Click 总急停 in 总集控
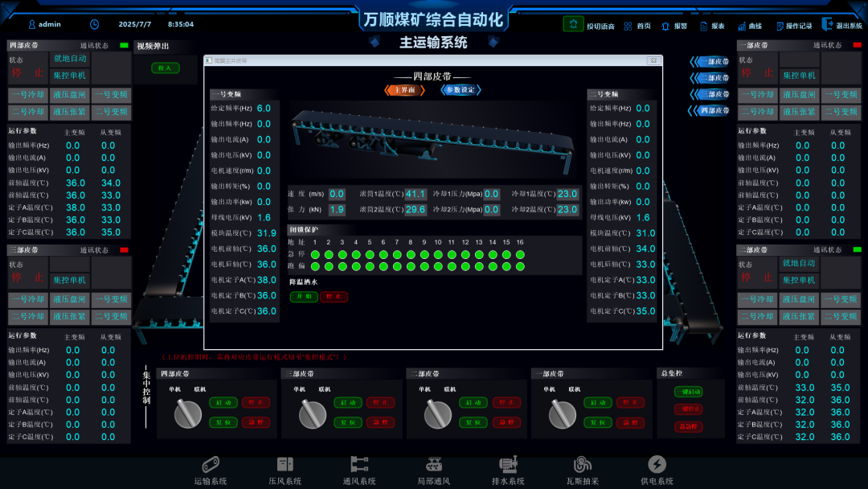 coord(688,426)
